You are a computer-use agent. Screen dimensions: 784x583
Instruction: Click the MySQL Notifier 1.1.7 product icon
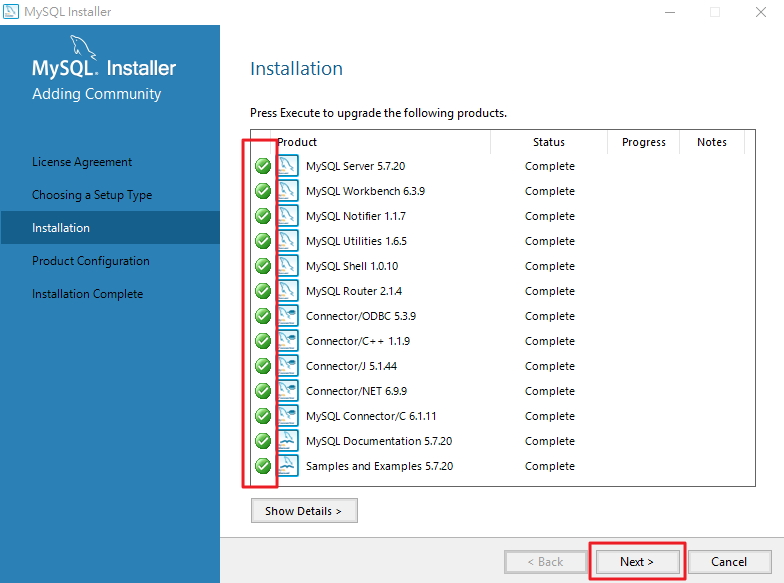pyautogui.click(x=288, y=216)
